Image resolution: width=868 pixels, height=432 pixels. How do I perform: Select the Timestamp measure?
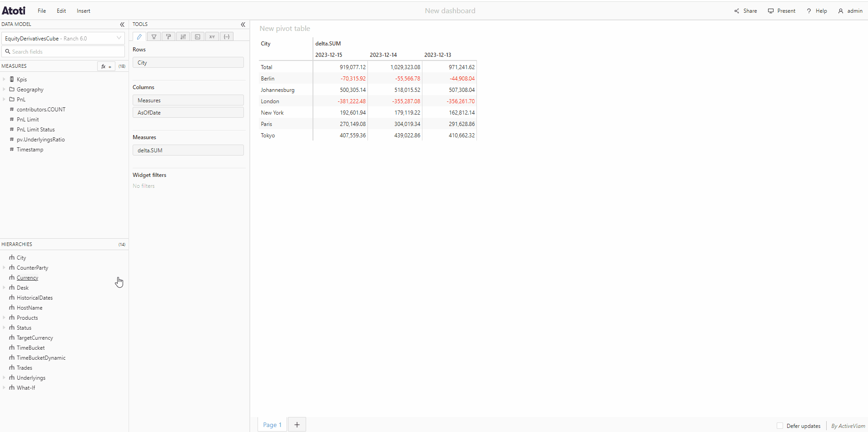click(x=30, y=150)
